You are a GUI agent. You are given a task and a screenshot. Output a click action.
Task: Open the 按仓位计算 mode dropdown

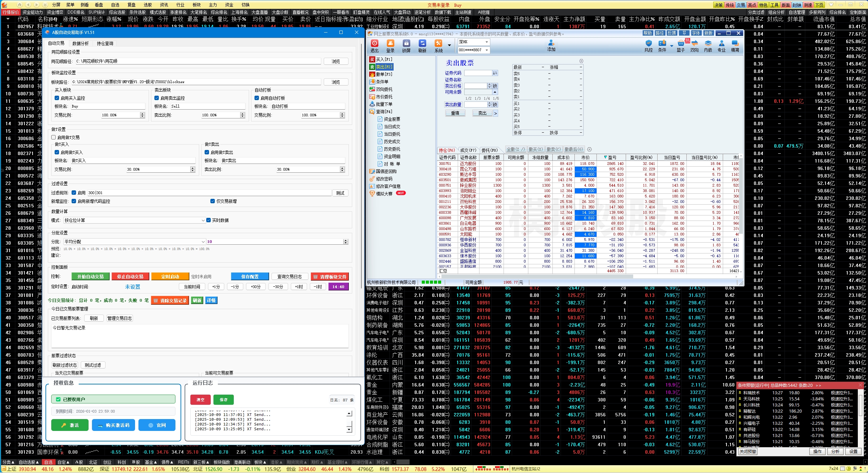(x=203, y=221)
